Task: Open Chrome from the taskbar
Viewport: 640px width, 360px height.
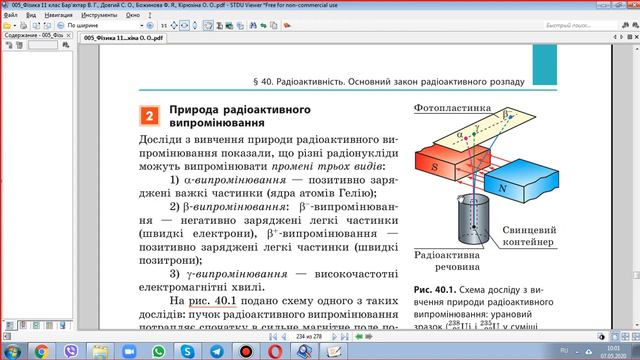Action: pos(41,352)
